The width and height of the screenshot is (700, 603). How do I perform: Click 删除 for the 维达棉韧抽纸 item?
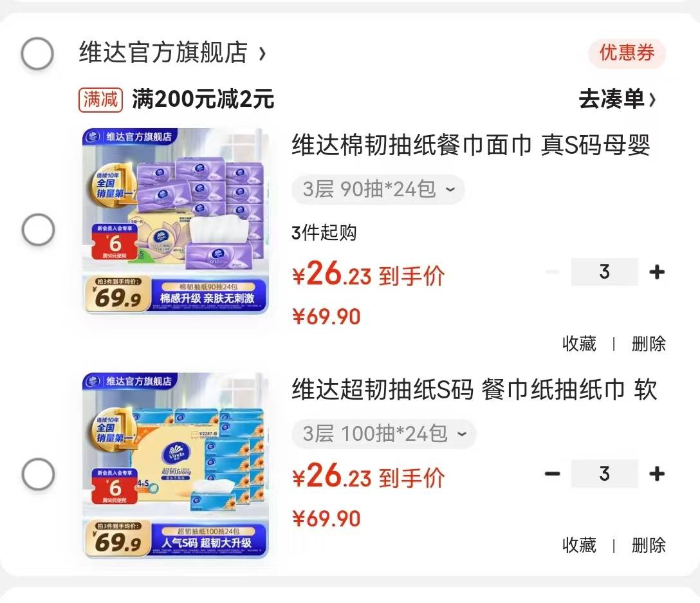[649, 344]
